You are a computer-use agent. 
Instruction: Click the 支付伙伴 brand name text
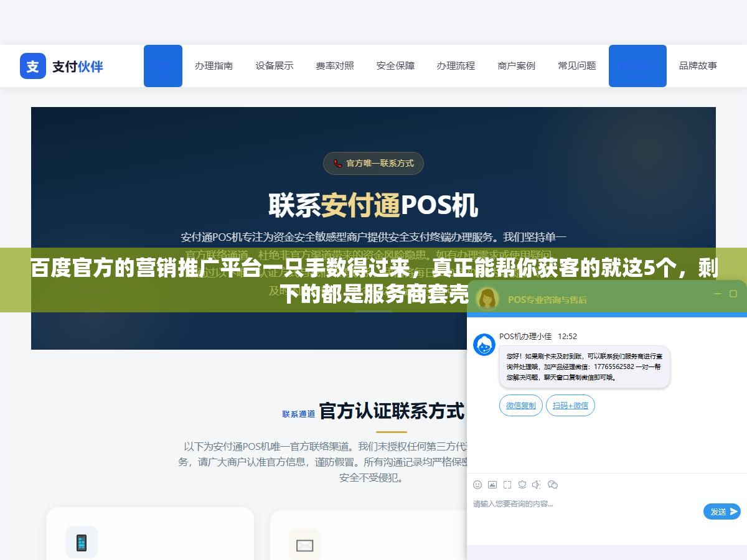78,66
